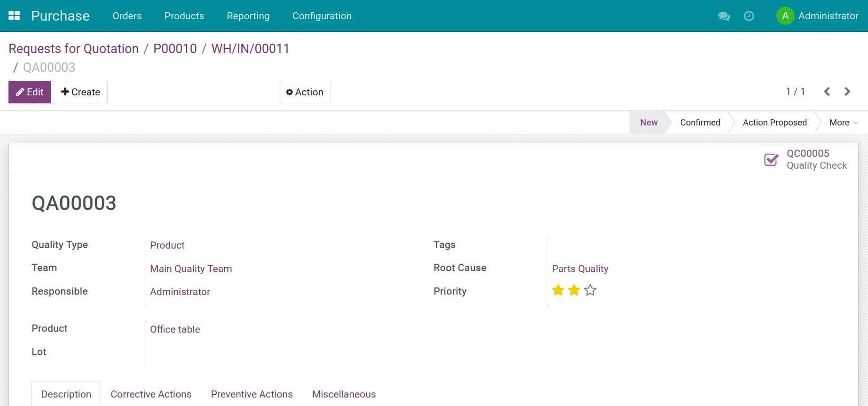Image resolution: width=868 pixels, height=406 pixels.
Task: Set priority to first star
Action: point(558,290)
